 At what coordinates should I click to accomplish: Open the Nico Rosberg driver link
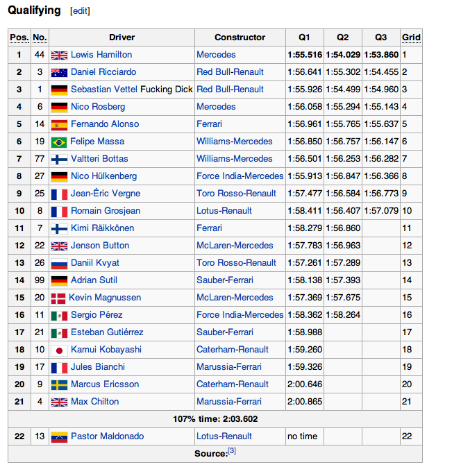[x=98, y=107]
